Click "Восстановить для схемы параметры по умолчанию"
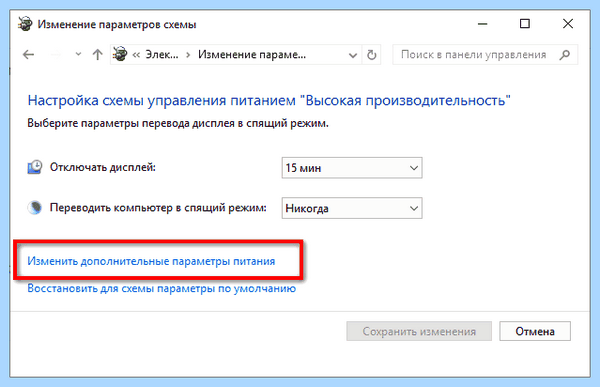Viewport: 600px width, 387px height. click(x=161, y=288)
